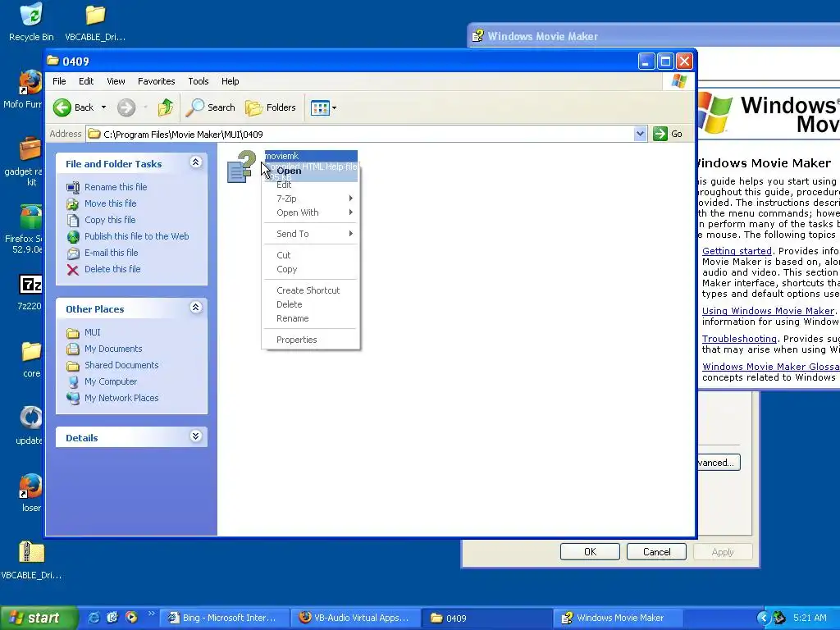Open the Back button history dropdown arrow
The image size is (840, 630).
tap(103, 107)
